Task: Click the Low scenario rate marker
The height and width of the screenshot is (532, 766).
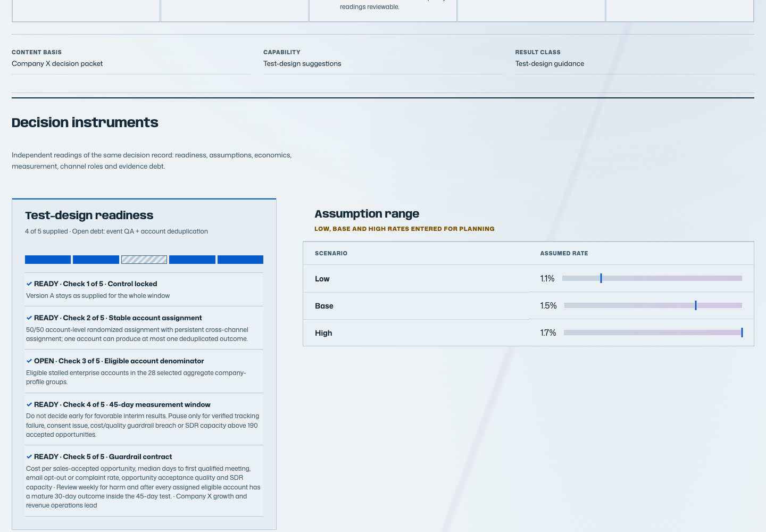Action: [601, 278]
